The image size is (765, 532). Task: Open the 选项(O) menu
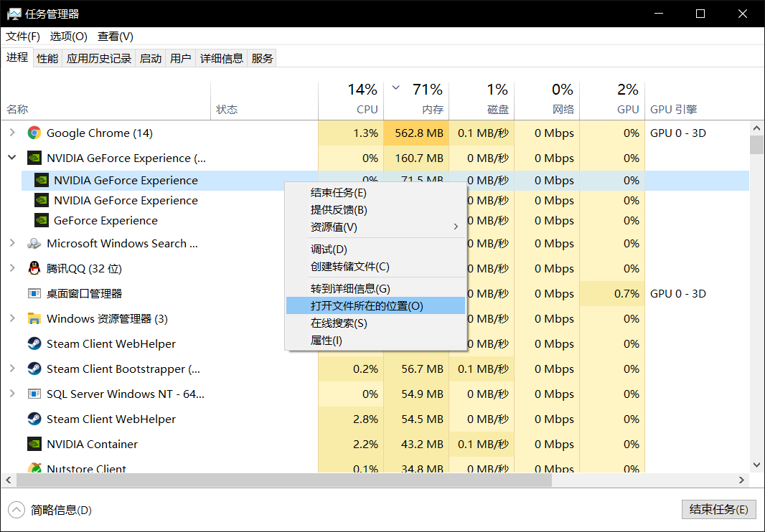(68, 37)
